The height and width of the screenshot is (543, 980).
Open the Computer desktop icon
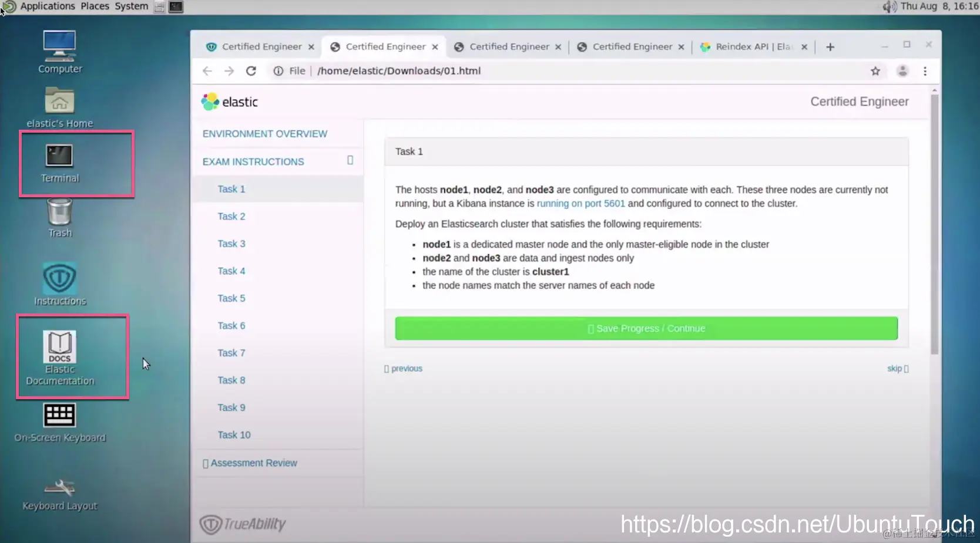pos(59,52)
